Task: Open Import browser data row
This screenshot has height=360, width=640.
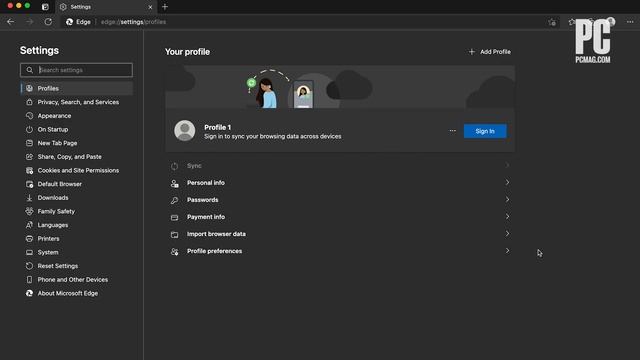Action: (x=340, y=234)
